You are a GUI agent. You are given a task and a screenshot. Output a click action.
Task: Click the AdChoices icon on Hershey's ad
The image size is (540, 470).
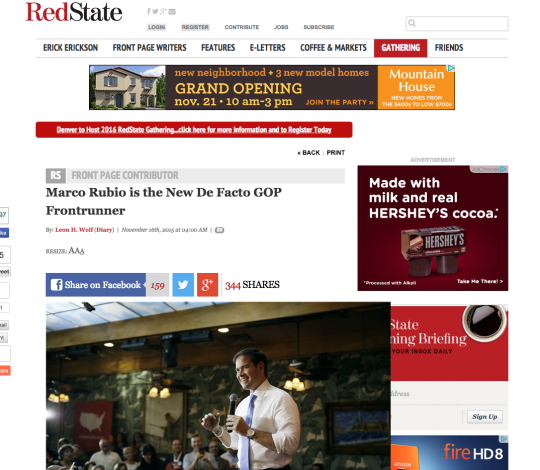[503, 169]
